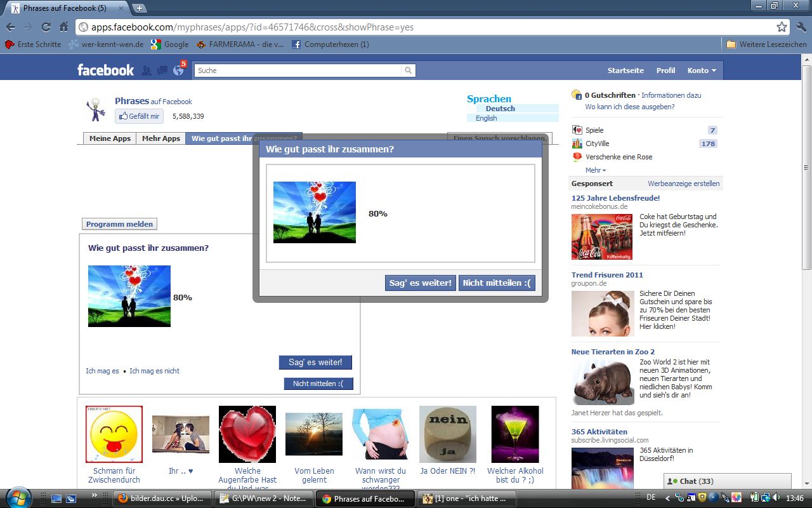Click into the Suche search field

pos(298,70)
